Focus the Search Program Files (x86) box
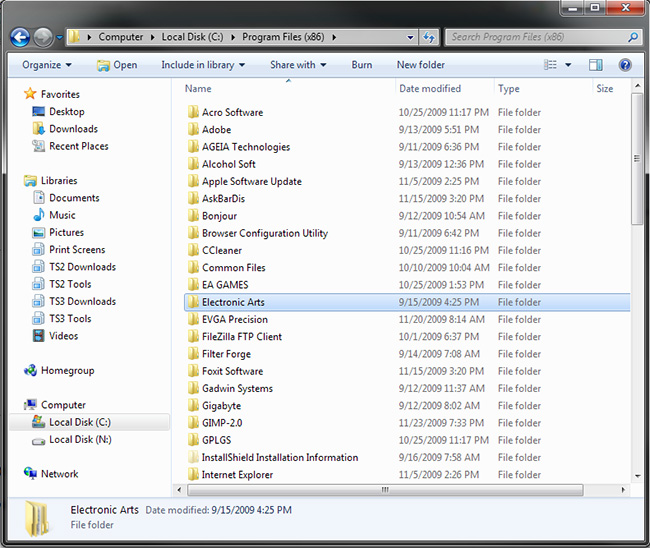This screenshot has width=650, height=548. tap(543, 37)
